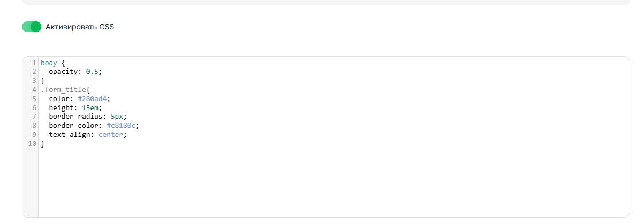Click line number 10 in the gutter

32,144
